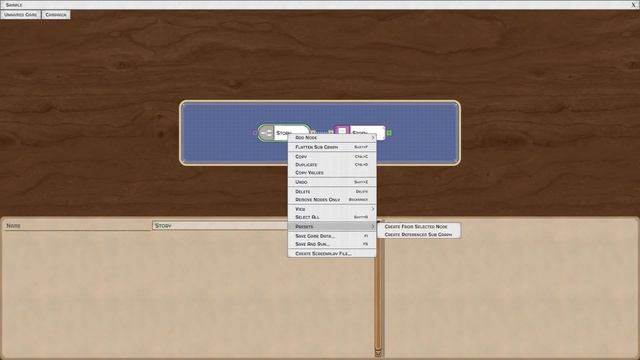Click the Presets submenu arrow
Screen dimensions: 640x360
coord(373,227)
